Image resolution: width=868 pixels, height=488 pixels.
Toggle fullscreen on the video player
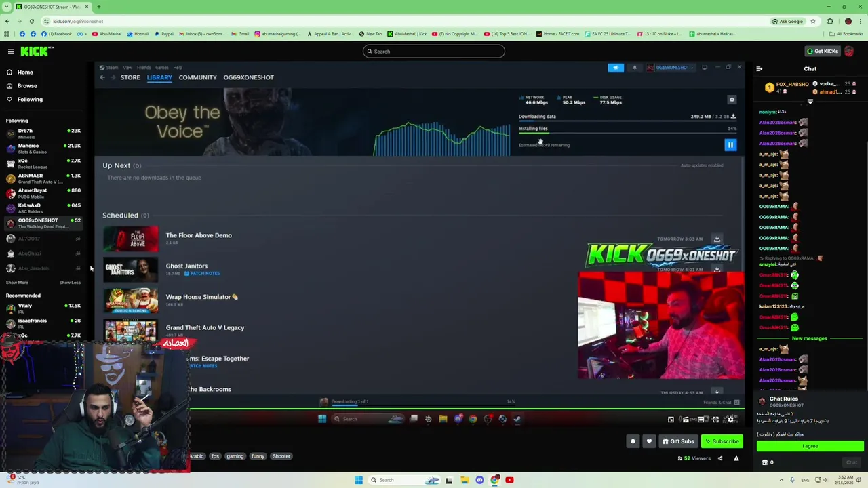(x=715, y=420)
